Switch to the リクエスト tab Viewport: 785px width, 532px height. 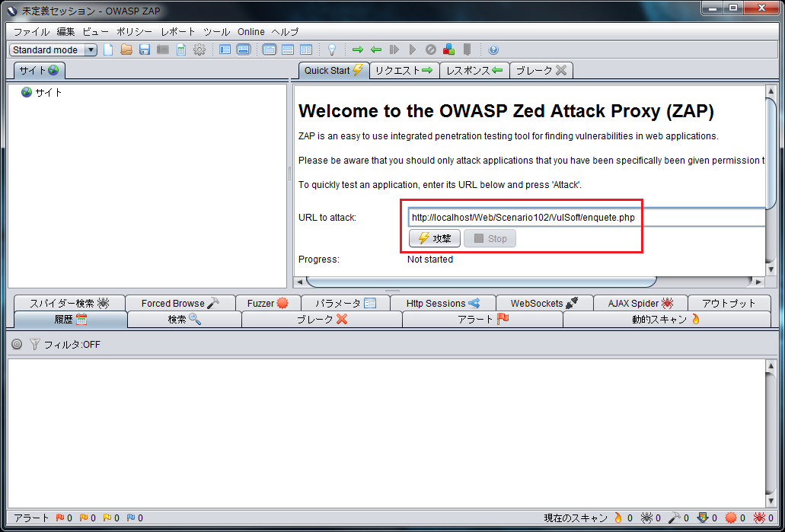pyautogui.click(x=404, y=71)
